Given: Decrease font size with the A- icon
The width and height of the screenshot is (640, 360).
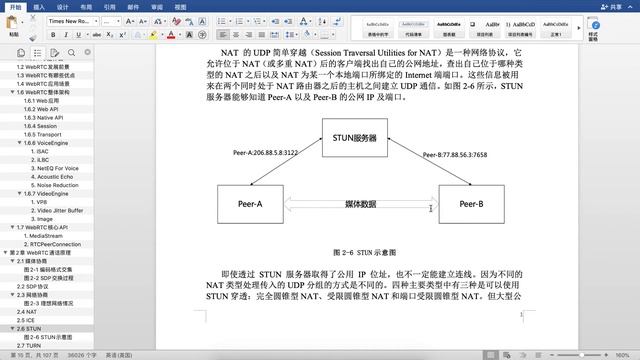Looking at the screenshot, I should click(143, 21).
